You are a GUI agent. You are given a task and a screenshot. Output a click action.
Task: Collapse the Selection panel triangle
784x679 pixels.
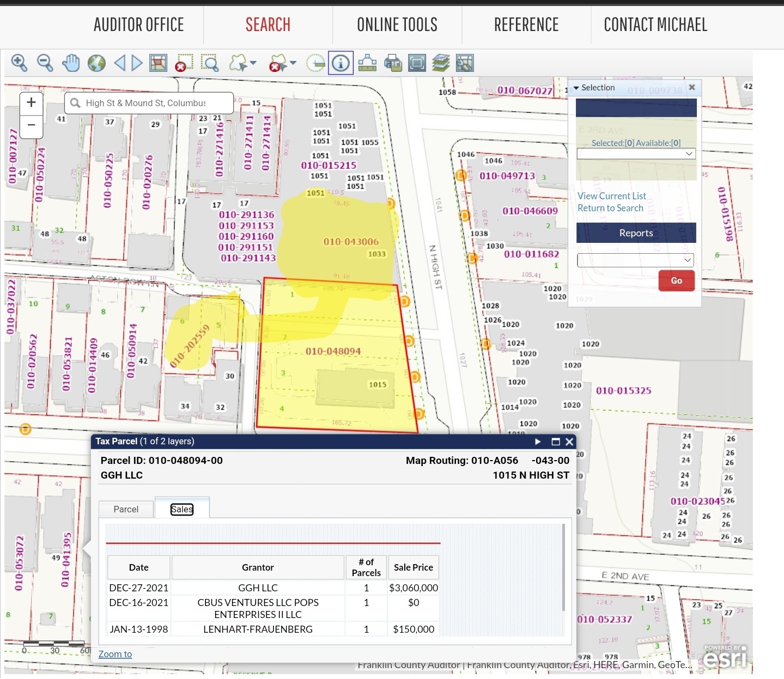click(576, 88)
